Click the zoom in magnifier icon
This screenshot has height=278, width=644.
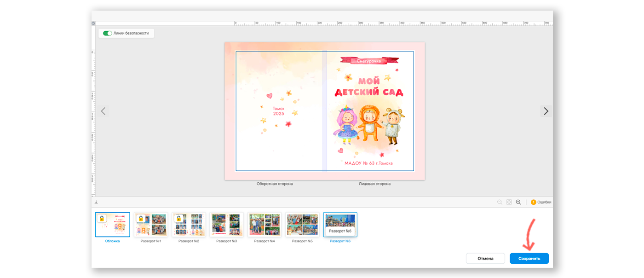[518, 202]
